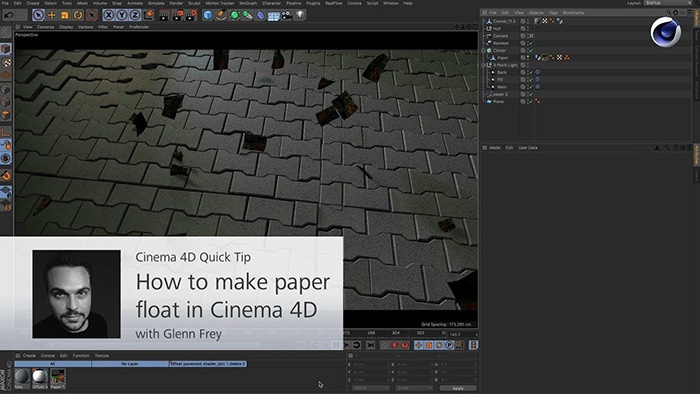Collapse the 3 Point Light group
The height and width of the screenshot is (394, 700).
click(x=483, y=65)
